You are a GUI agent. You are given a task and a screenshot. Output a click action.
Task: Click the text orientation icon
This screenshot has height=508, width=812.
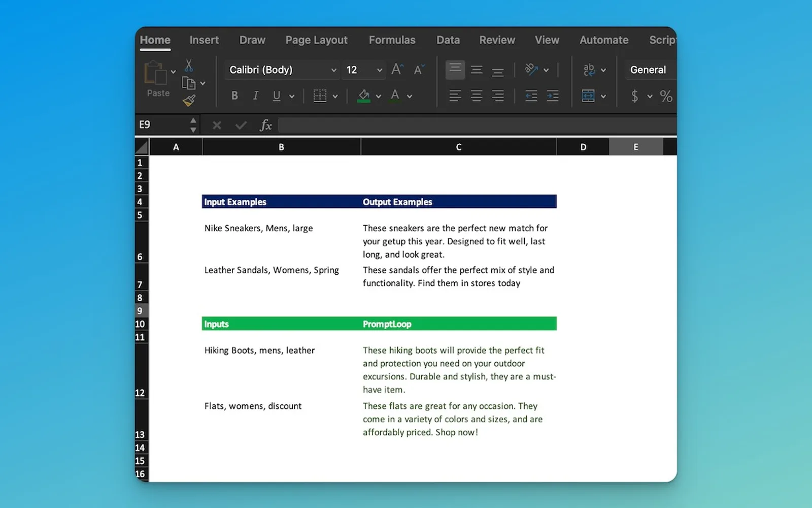click(531, 70)
